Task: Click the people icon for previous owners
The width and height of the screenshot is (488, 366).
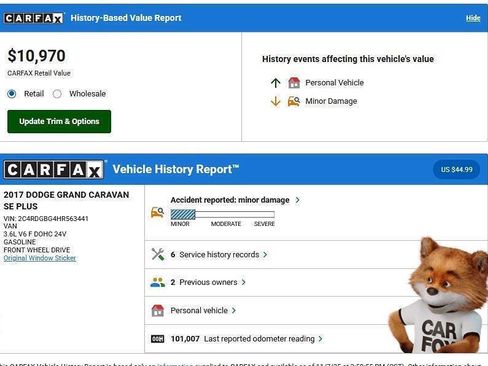Action: [x=157, y=282]
